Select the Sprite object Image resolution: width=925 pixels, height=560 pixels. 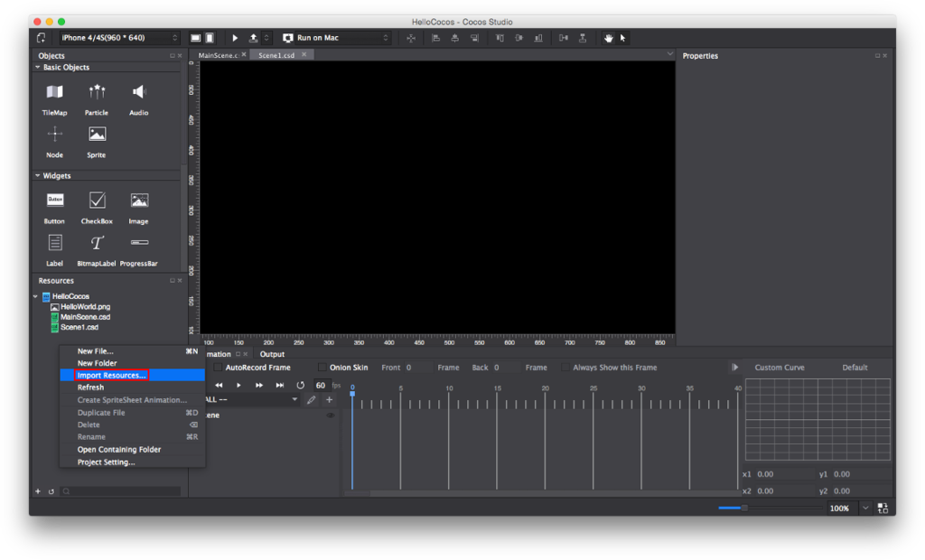(96, 142)
